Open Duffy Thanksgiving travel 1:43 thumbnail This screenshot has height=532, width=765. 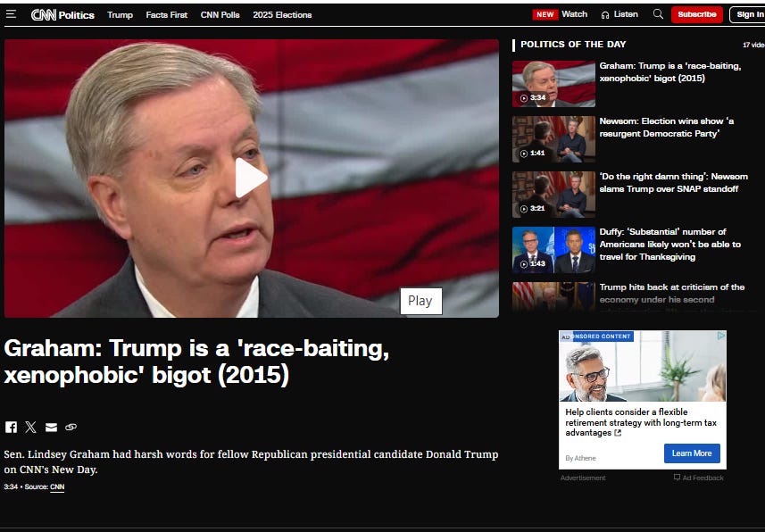553,250
